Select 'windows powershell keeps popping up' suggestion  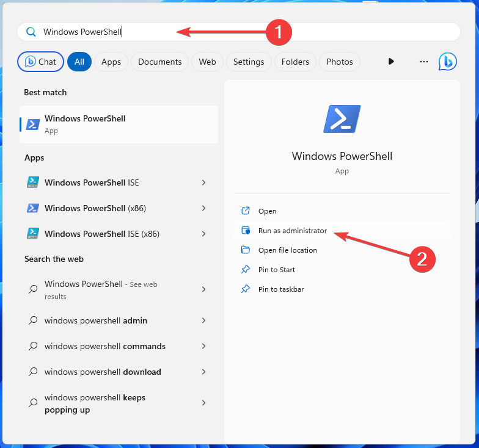coord(119,403)
